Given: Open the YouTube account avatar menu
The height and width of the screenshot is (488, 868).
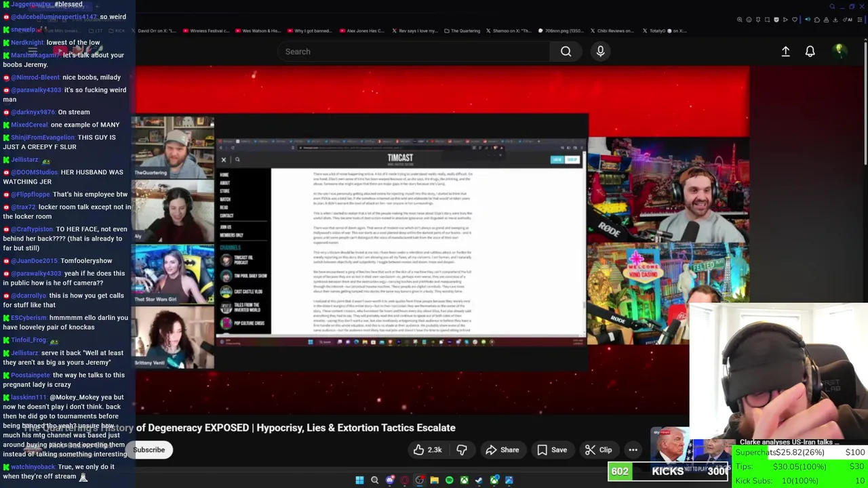Looking at the screenshot, I should tap(839, 51).
